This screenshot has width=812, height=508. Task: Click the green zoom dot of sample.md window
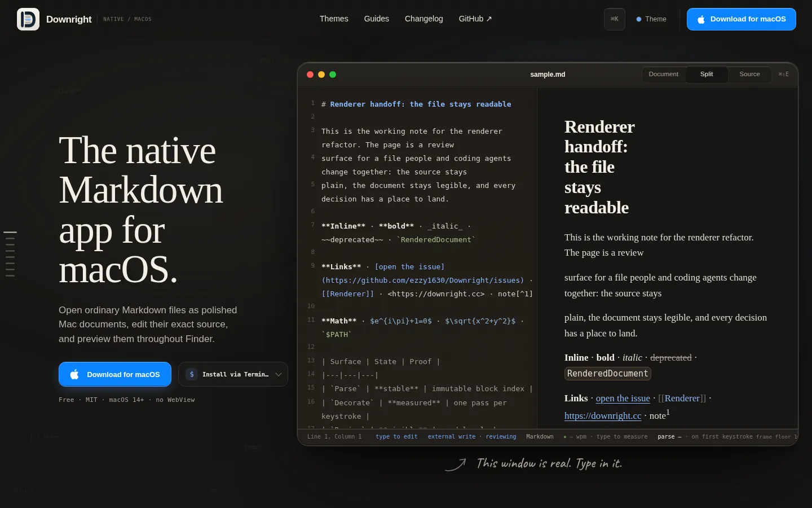click(333, 75)
